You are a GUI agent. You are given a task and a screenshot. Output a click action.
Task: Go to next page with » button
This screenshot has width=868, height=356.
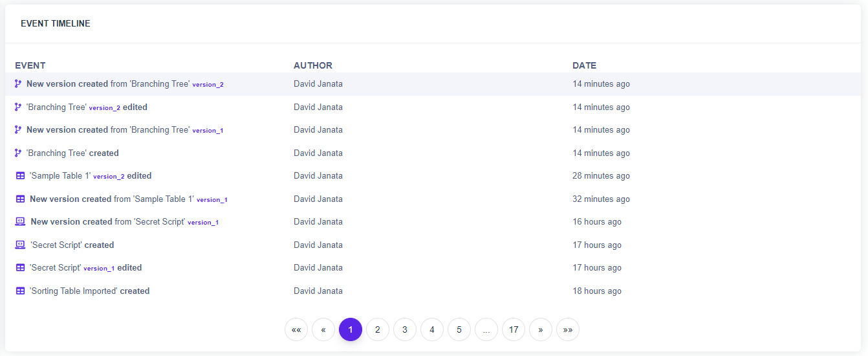pyautogui.click(x=541, y=329)
